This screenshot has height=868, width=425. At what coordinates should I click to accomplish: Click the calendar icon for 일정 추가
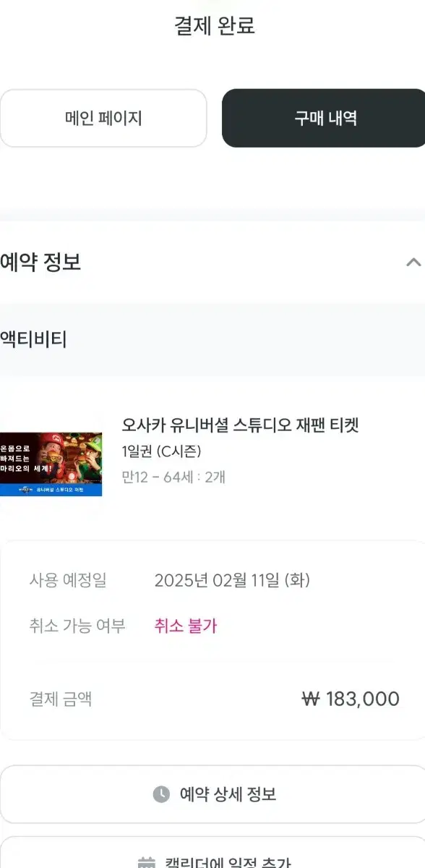147,863
